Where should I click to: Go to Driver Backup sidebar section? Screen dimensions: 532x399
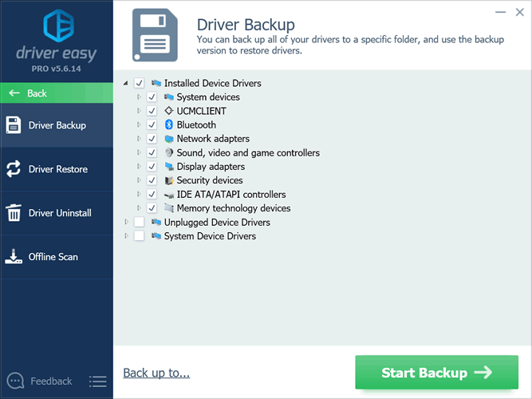click(x=57, y=125)
